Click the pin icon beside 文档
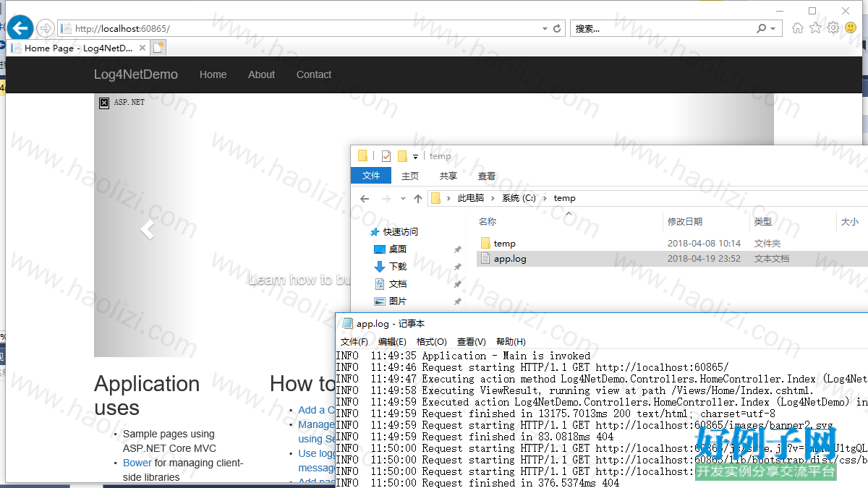The width and height of the screenshot is (868, 488). pos(457,284)
